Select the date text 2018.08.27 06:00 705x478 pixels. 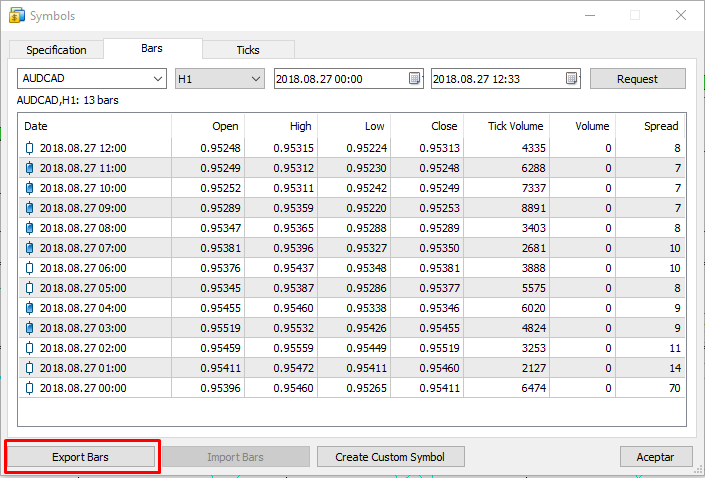[83, 268]
